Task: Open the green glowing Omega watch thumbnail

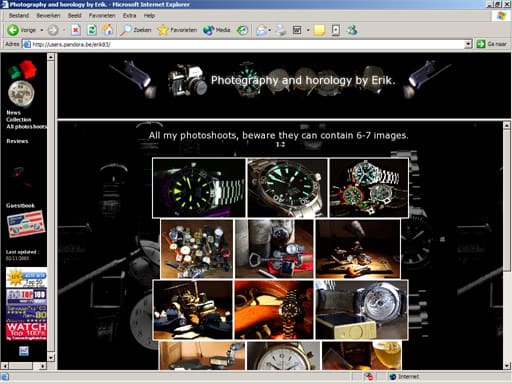Action: click(x=287, y=188)
